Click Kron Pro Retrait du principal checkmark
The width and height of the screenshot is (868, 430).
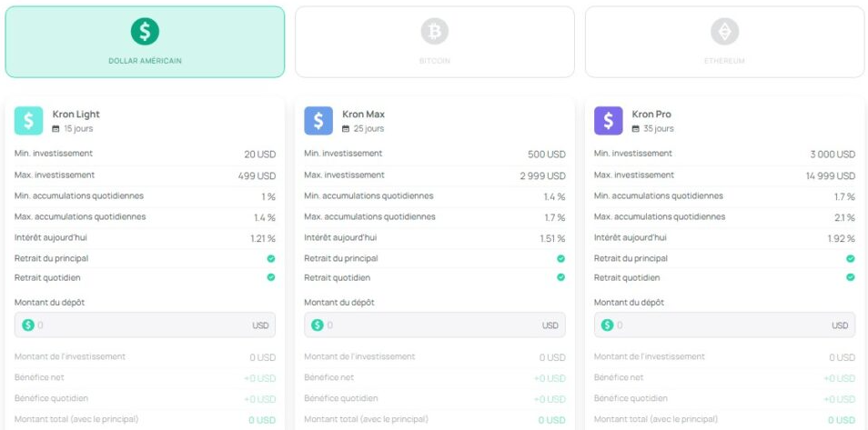coord(851,258)
